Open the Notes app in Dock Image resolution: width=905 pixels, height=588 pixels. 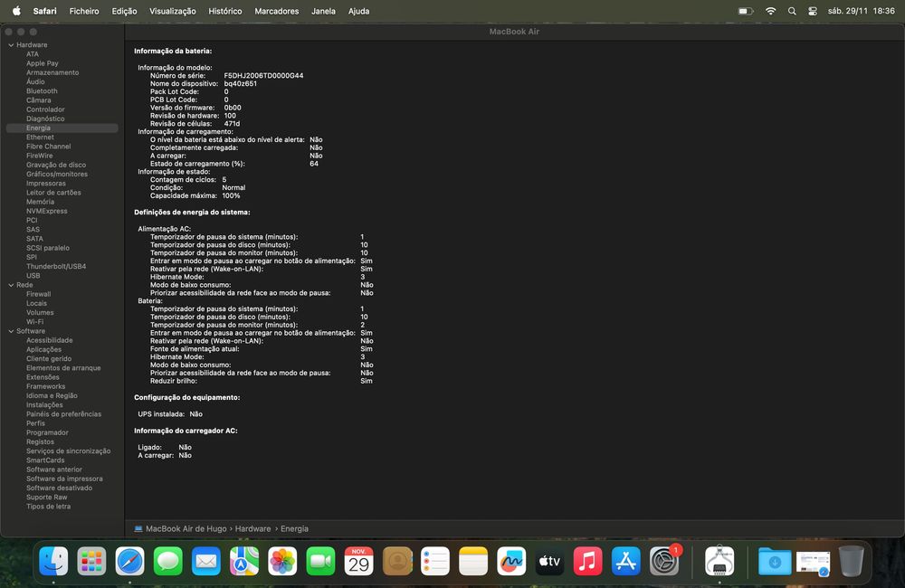473,561
